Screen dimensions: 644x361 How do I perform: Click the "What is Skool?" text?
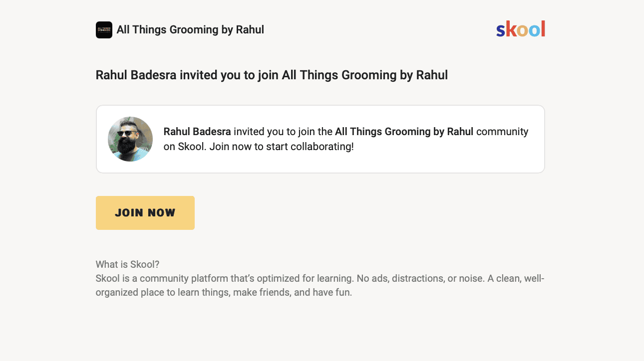[127, 264]
